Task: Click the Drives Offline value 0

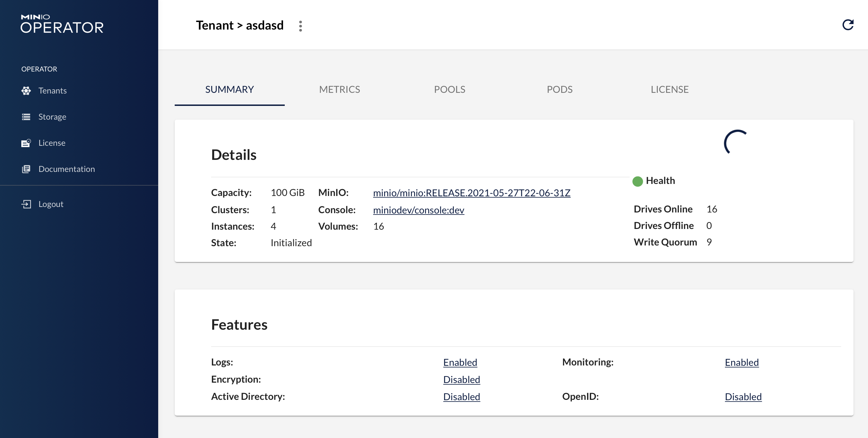Action: (x=709, y=226)
